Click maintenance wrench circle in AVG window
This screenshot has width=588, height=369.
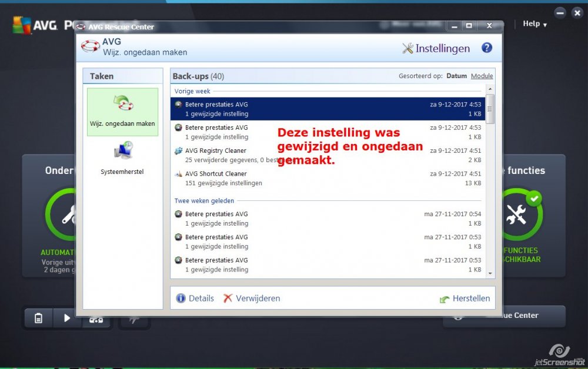click(x=61, y=214)
